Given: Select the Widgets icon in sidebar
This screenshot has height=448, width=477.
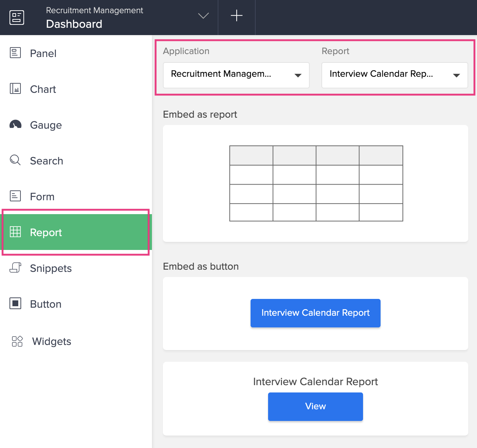Looking at the screenshot, I should (x=17, y=341).
